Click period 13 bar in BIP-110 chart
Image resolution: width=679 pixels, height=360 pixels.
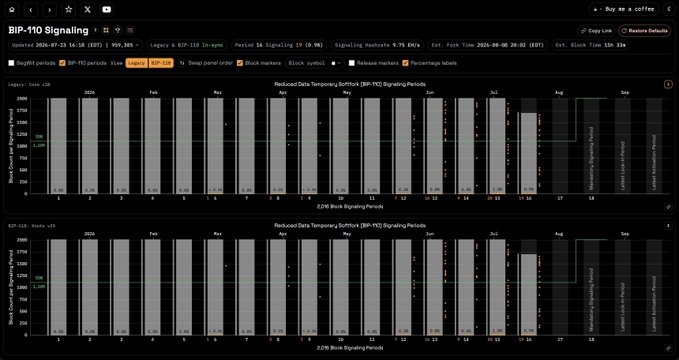[x=434, y=287]
